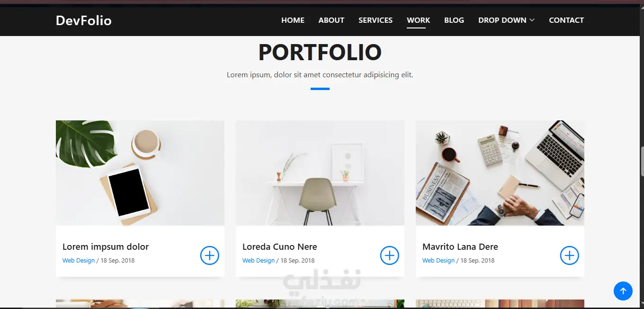Click the plus icon on Lorem impsum dolor card
The width and height of the screenshot is (644, 309).
click(x=209, y=255)
